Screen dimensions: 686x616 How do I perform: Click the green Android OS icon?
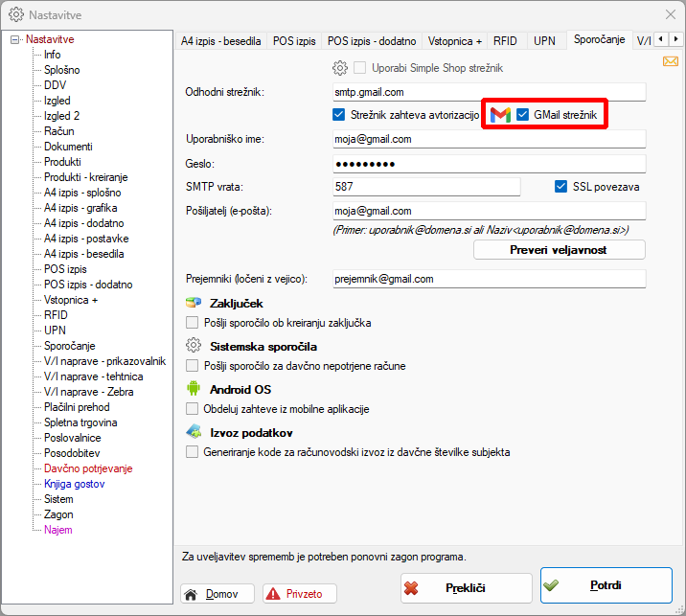(x=194, y=389)
